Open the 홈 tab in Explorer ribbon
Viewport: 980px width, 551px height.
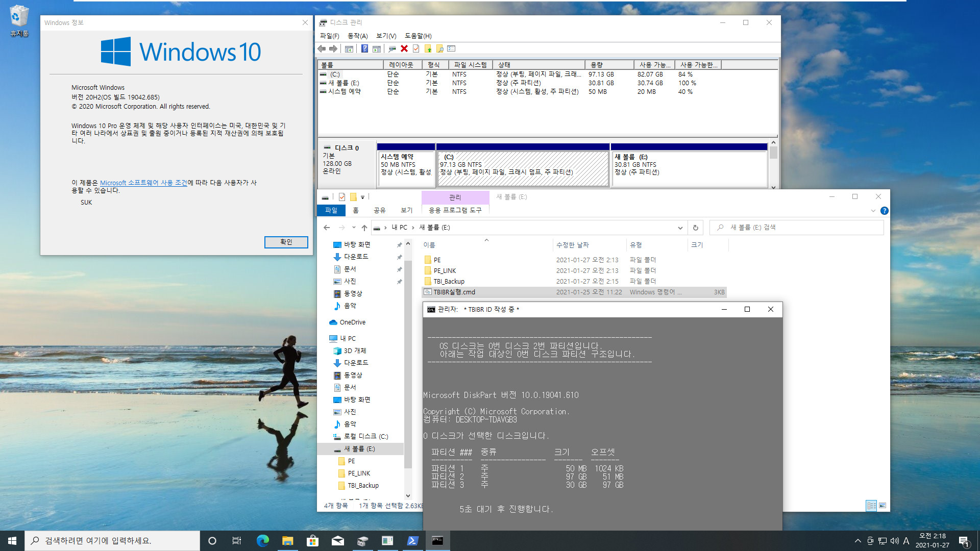point(356,210)
